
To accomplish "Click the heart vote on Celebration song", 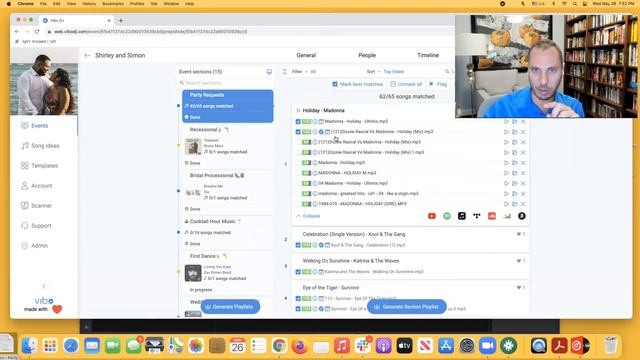I will coord(519,234).
